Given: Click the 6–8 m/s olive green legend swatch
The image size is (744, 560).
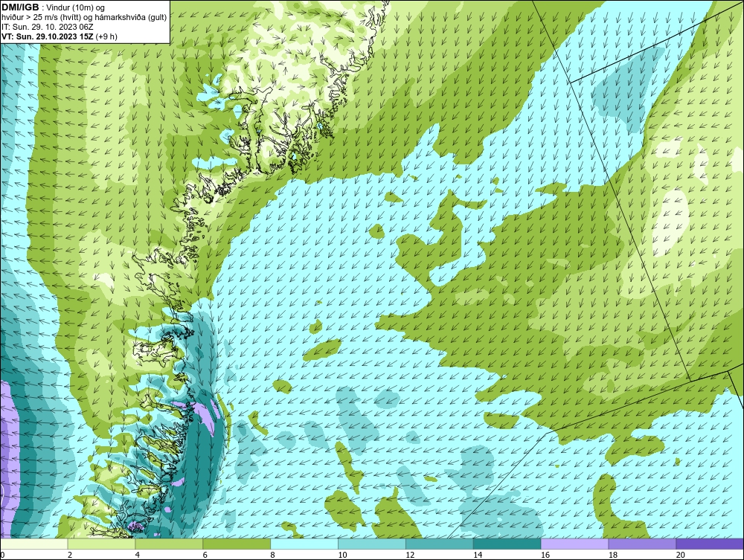Looking at the screenshot, I should (237, 544).
